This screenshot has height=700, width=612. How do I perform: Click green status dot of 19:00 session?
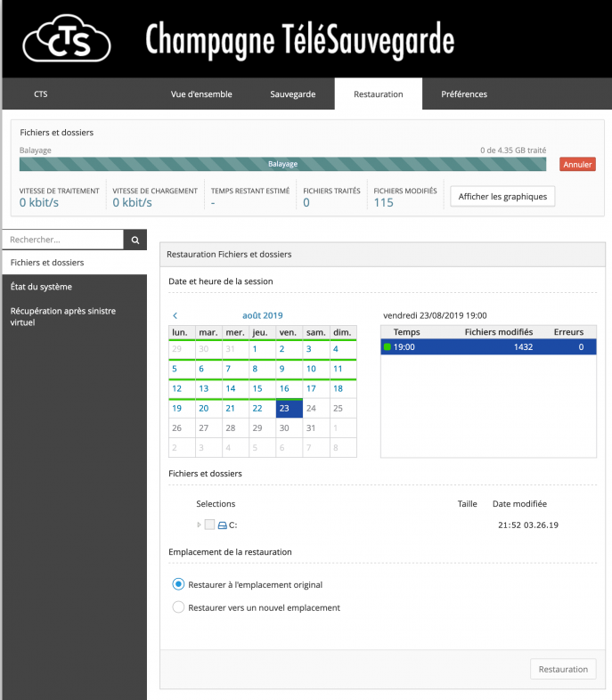point(388,347)
